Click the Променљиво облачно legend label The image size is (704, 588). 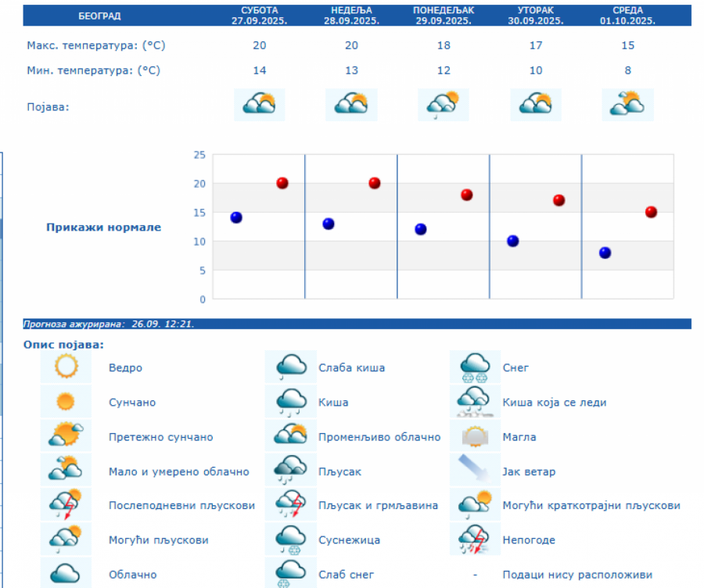click(x=379, y=437)
